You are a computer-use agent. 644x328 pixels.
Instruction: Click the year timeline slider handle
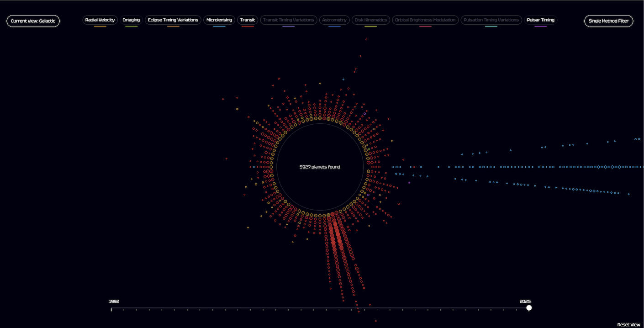tap(529, 308)
